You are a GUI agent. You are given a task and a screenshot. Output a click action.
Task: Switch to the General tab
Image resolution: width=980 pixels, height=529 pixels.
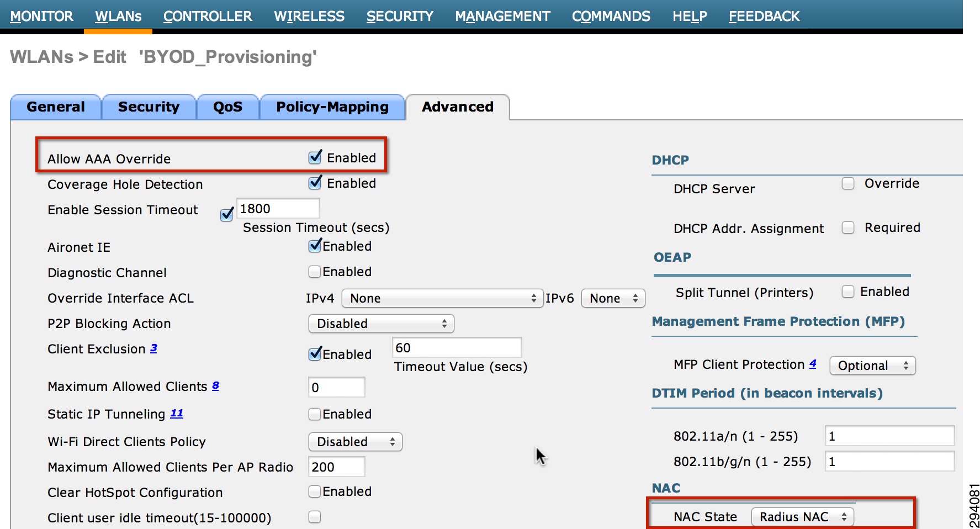[x=56, y=107]
